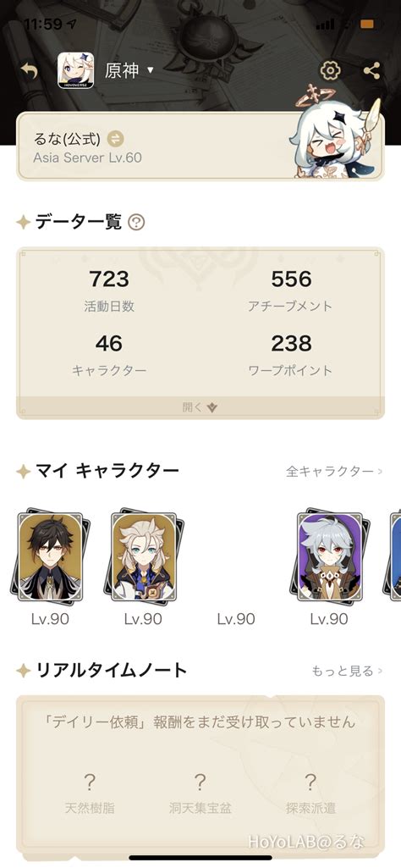Select the Albedo character card
The image size is (401, 868).
(x=143, y=556)
